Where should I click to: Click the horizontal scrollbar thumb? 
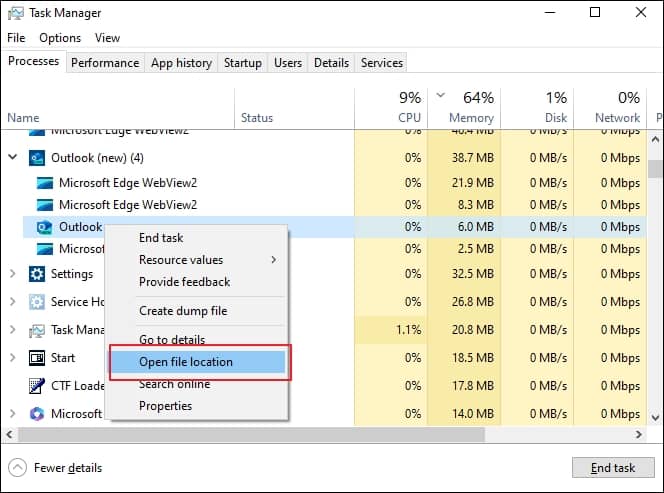point(252,435)
